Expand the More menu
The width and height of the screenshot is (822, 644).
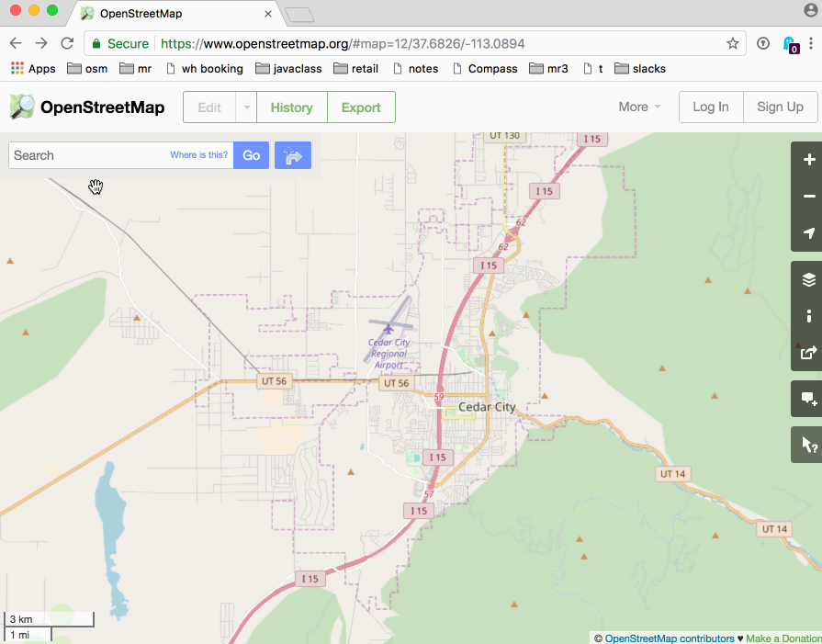tap(639, 107)
